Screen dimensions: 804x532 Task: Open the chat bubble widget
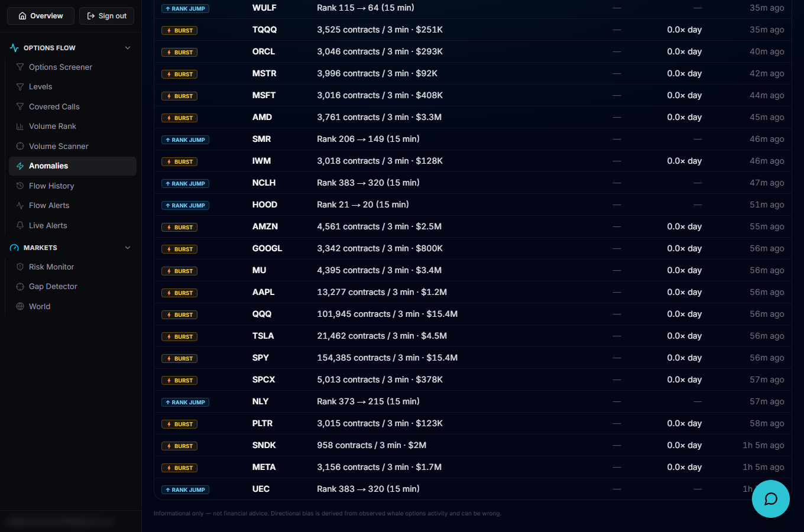pyautogui.click(x=771, y=499)
